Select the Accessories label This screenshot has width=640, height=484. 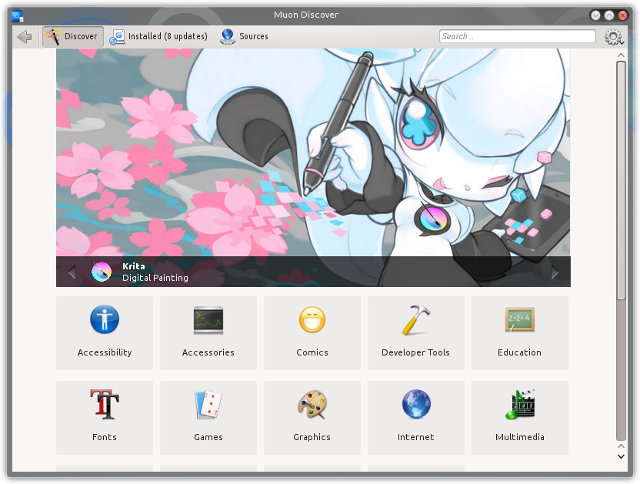(x=208, y=353)
